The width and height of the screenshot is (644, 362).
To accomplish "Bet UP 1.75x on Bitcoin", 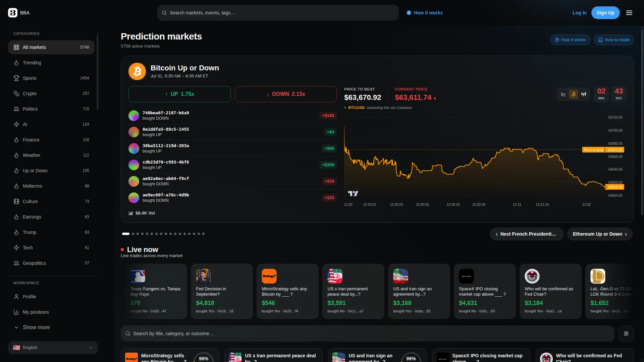I will 179,94.
